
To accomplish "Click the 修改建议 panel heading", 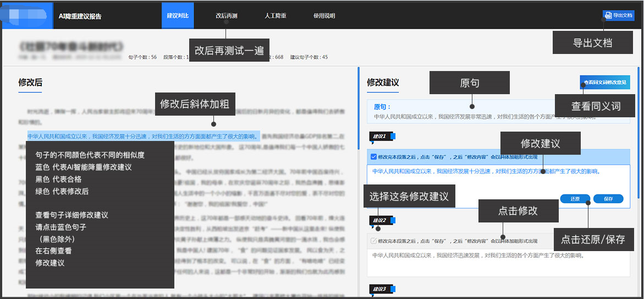I will click(x=383, y=82).
